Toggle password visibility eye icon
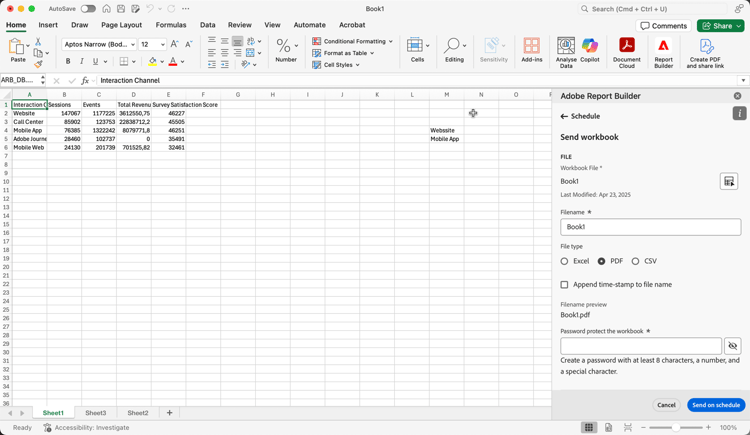Image resolution: width=750 pixels, height=435 pixels. click(x=733, y=346)
